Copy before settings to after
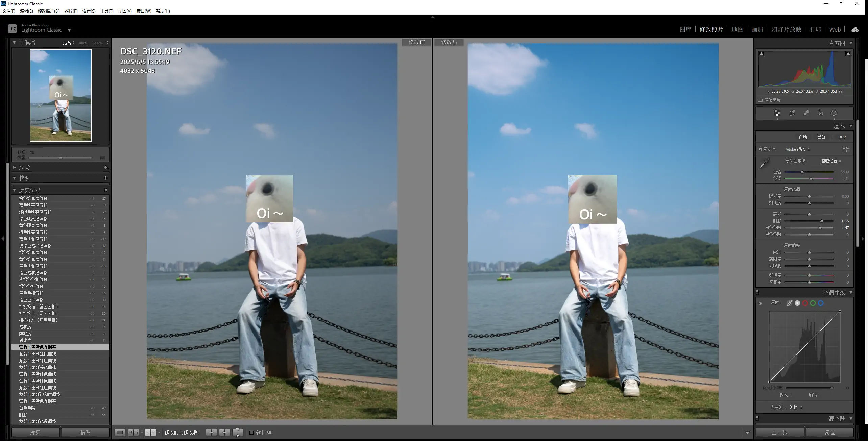 211,432
